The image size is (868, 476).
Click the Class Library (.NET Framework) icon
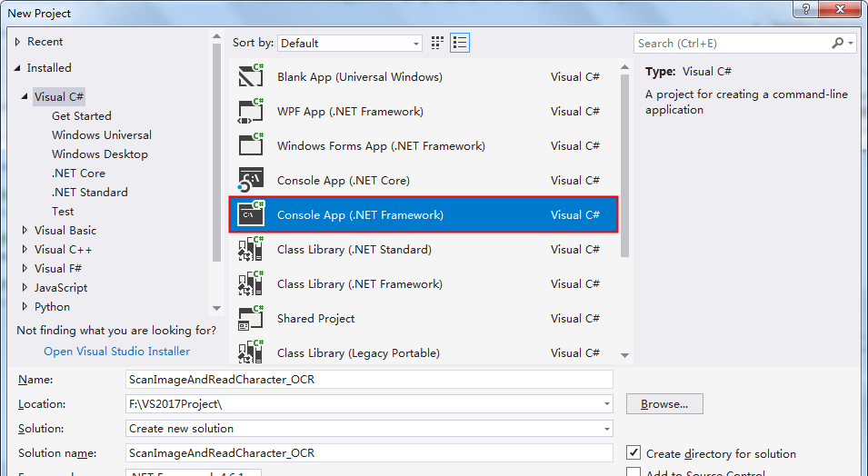(251, 283)
